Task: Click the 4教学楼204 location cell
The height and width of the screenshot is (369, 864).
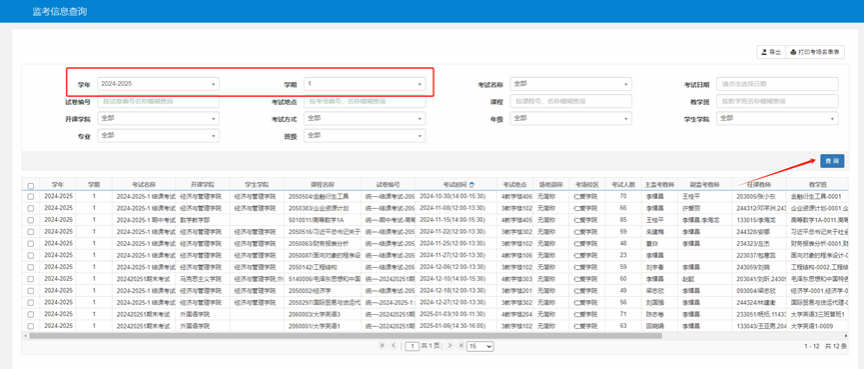Action: click(x=516, y=314)
